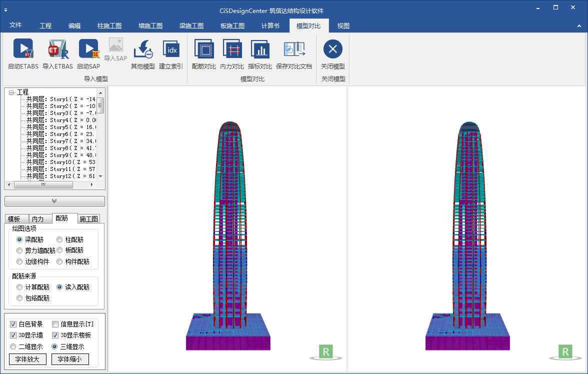Toggle the 3D显示楼板 checkbox
588x374 pixels.
pyautogui.click(x=55, y=335)
